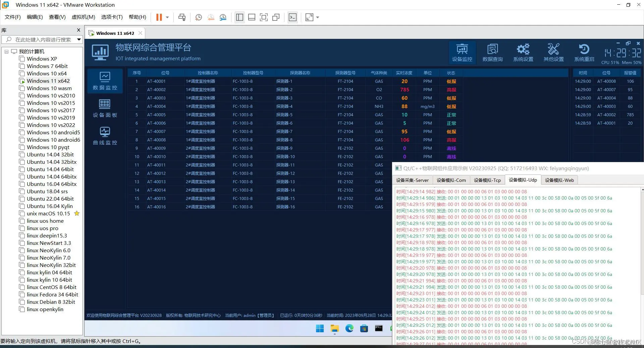
Task: Select 设备面板 in the left sidebar
Action: click(105, 108)
